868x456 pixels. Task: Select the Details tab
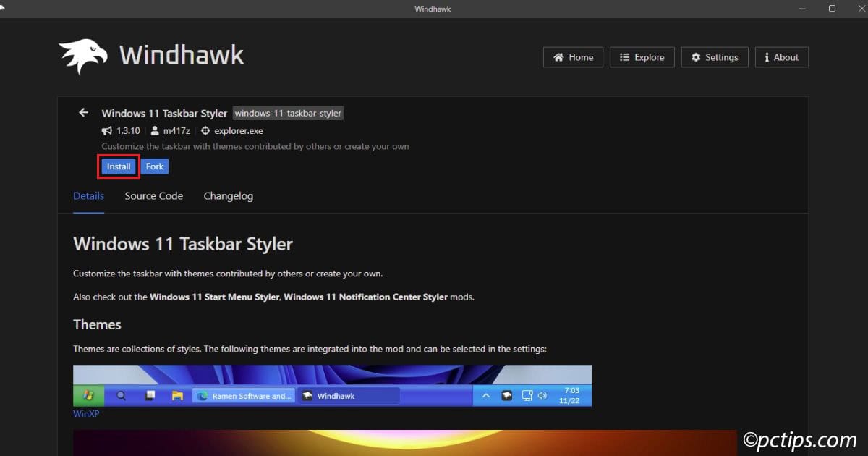coord(88,196)
